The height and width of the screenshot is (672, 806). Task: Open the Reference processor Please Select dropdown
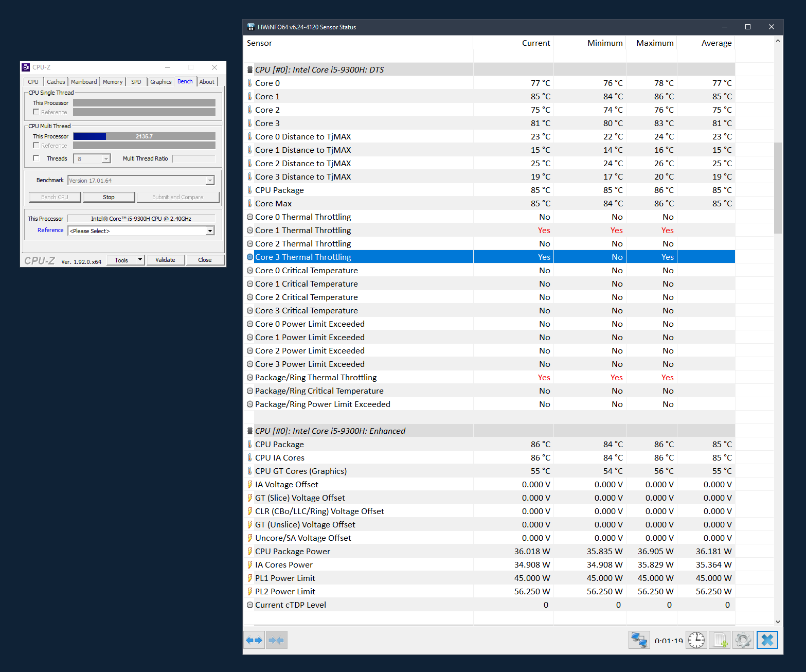pos(210,231)
